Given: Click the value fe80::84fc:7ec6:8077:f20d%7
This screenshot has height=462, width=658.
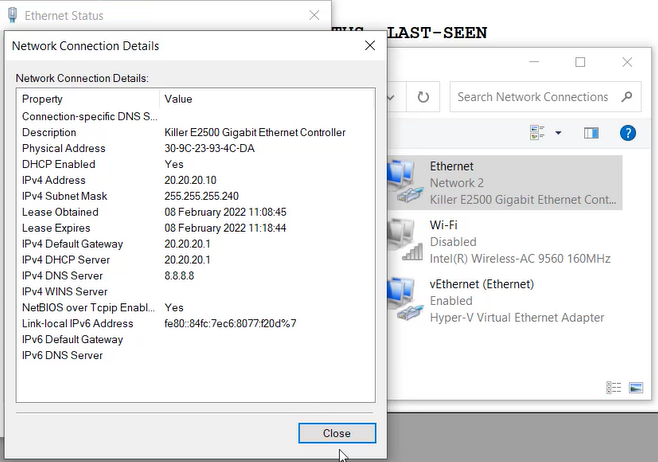Looking at the screenshot, I should click(230, 324).
